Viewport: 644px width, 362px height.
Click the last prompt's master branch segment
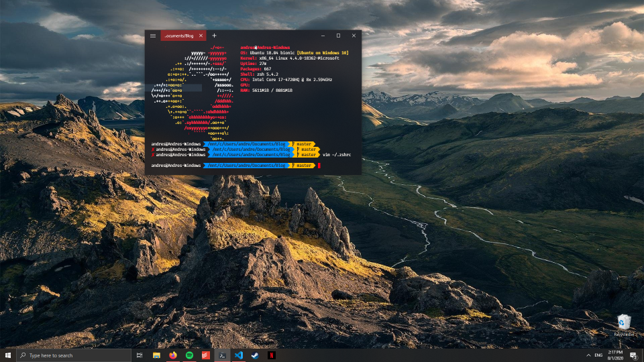tap(303, 166)
